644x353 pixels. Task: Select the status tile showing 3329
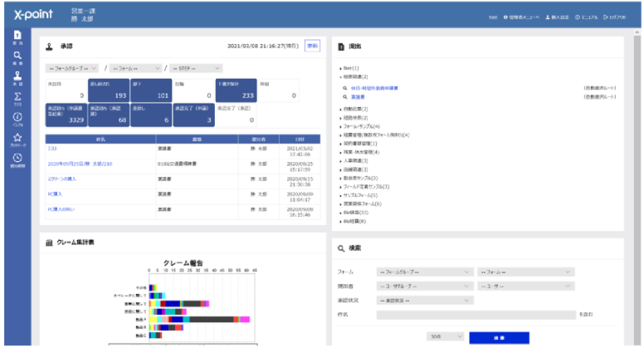pyautogui.click(x=66, y=115)
